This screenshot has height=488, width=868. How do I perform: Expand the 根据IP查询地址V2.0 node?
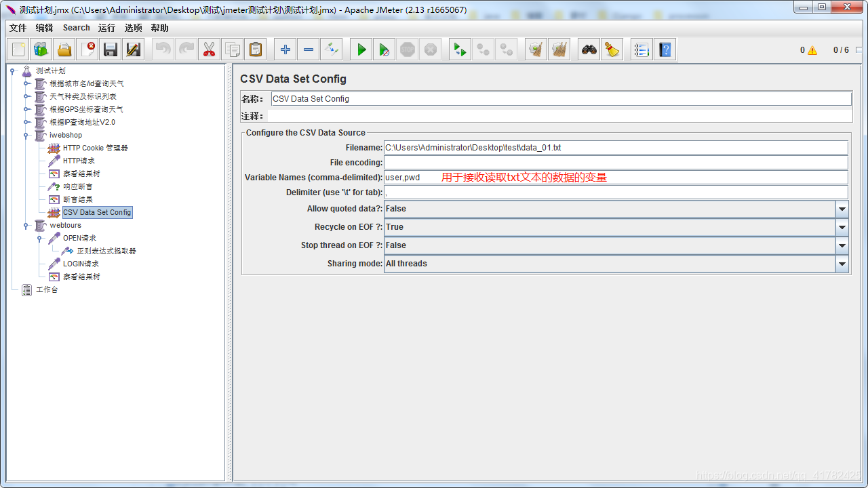(26, 122)
